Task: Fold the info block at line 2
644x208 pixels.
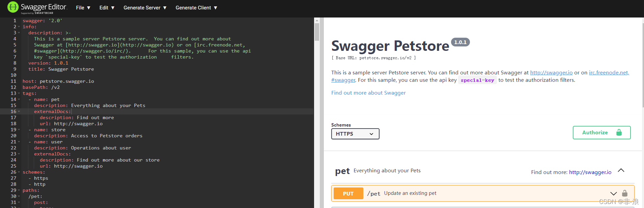Action: point(19,27)
